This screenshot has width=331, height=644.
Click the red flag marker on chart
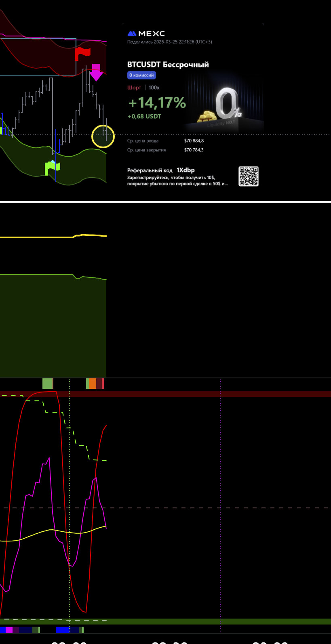82,54
